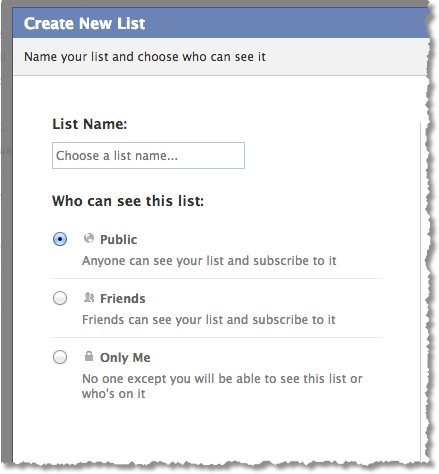Screen dimensions: 439x474
Task: Click the bold Public label
Action: 118,240
